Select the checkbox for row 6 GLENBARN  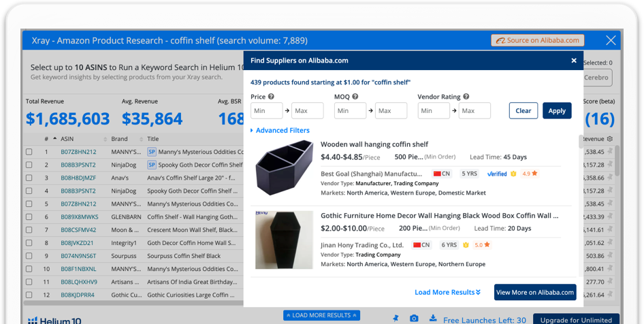click(29, 217)
